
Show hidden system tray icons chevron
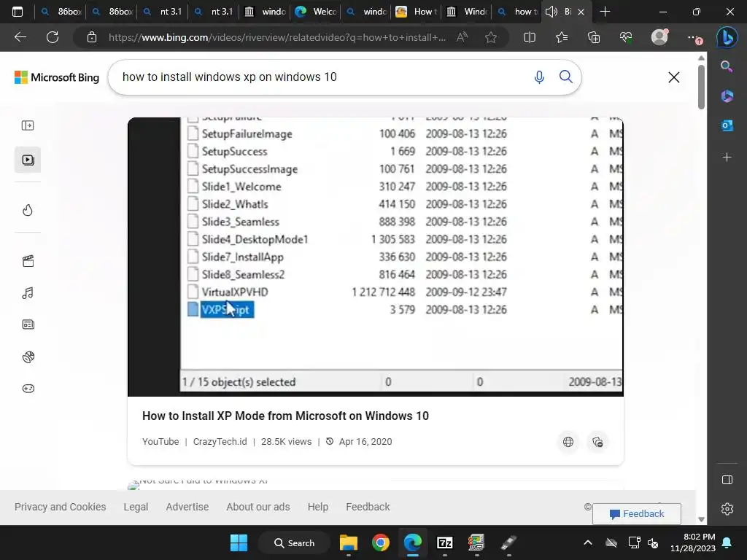[x=587, y=542]
